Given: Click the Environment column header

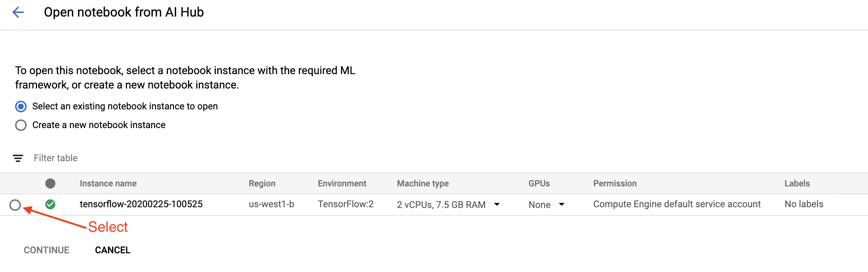Looking at the screenshot, I should click(x=342, y=183).
